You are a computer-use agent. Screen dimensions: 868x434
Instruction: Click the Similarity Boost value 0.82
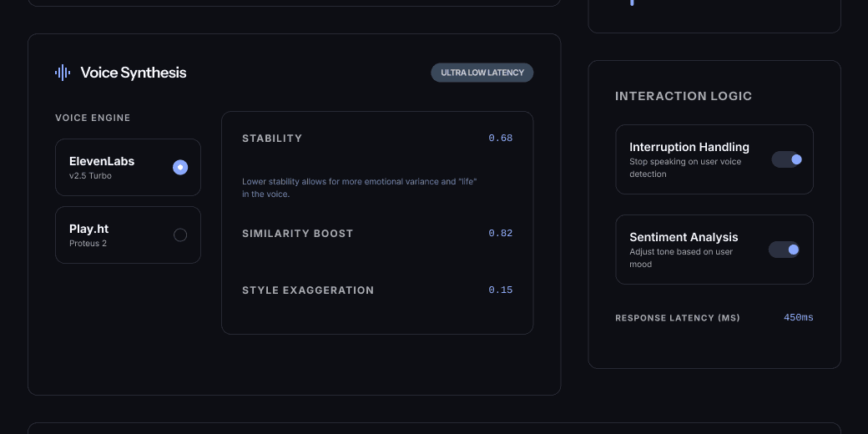(501, 234)
